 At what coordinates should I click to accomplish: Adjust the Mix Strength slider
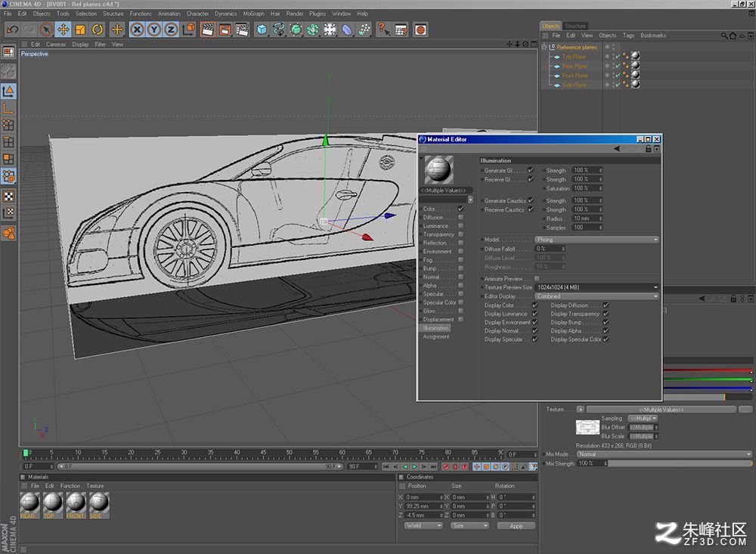[x=680, y=463]
